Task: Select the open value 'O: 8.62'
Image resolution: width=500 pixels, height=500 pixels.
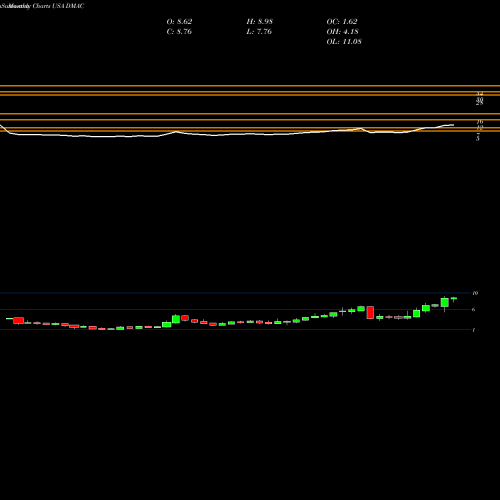Action: click(x=179, y=21)
